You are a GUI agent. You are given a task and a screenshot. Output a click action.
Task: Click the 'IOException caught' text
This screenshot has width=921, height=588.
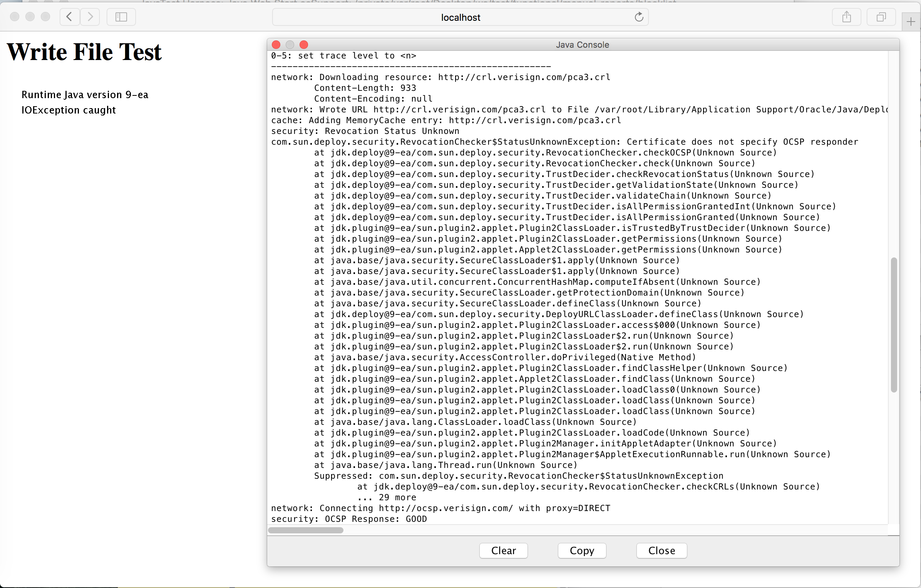(x=69, y=110)
